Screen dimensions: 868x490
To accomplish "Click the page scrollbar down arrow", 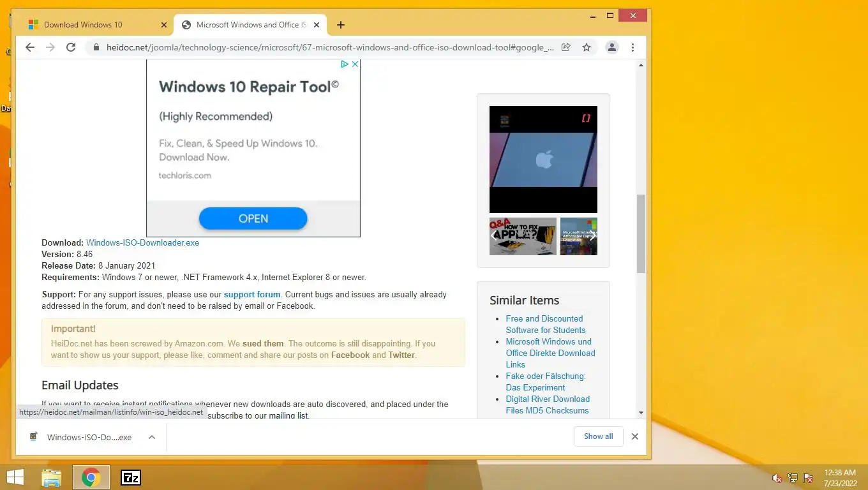I will [x=641, y=413].
